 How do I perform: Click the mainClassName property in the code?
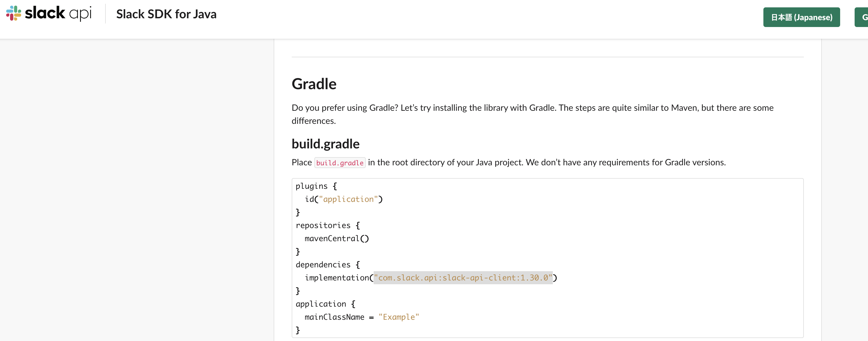[x=334, y=317]
